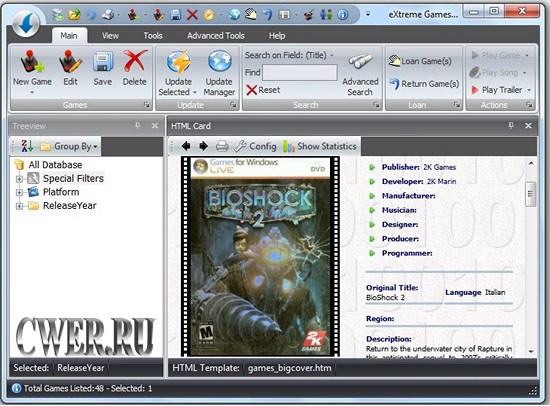550x406 pixels.
Task: Switch to the Advanced Tools ribbon tab
Action: click(x=216, y=36)
